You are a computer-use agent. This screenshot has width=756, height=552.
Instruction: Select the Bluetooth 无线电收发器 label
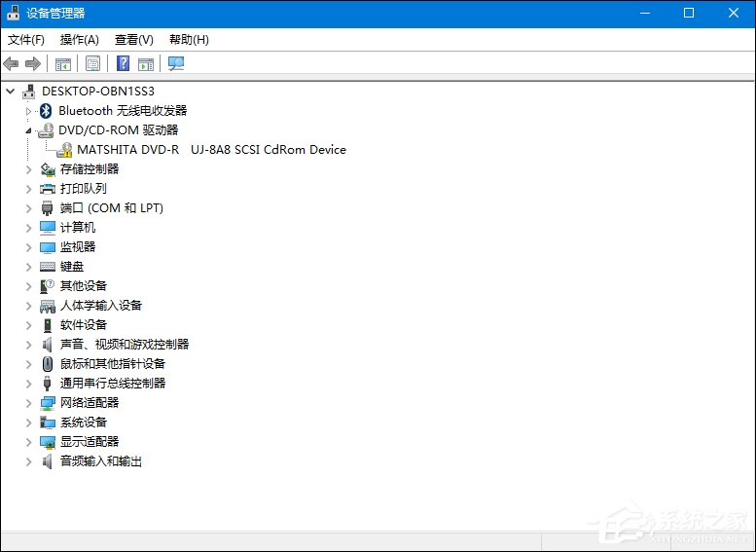pyautogui.click(x=123, y=110)
